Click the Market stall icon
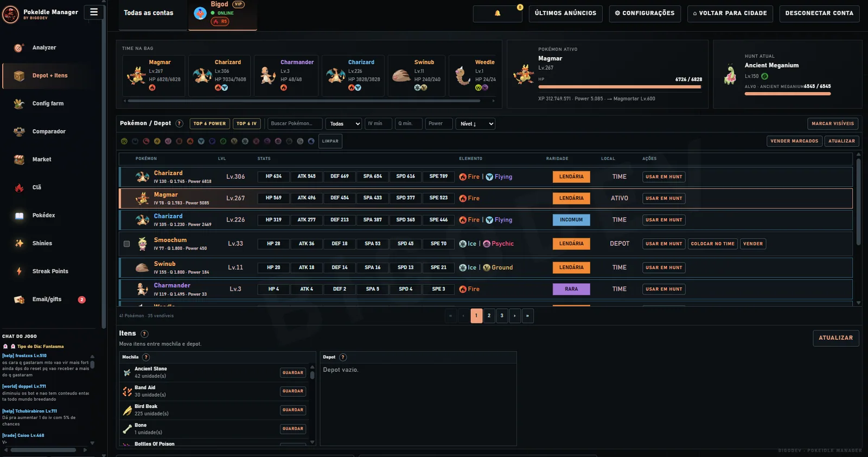 click(19, 160)
